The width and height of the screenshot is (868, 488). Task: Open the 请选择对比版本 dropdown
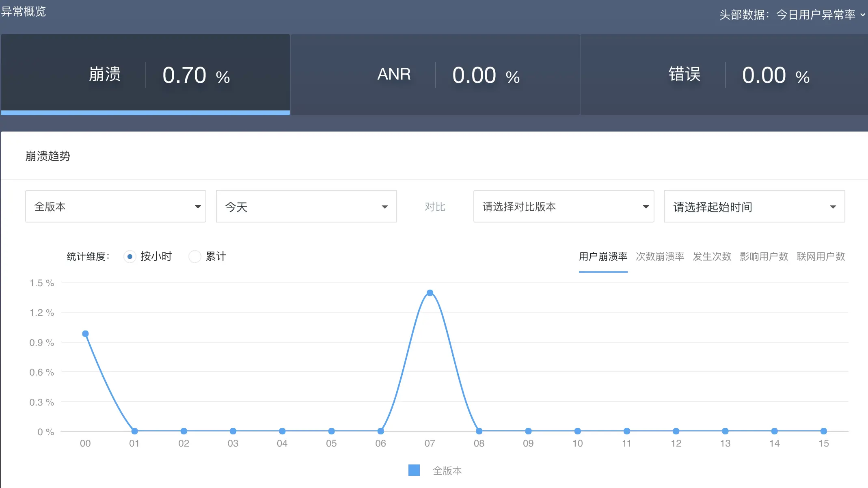click(x=564, y=206)
